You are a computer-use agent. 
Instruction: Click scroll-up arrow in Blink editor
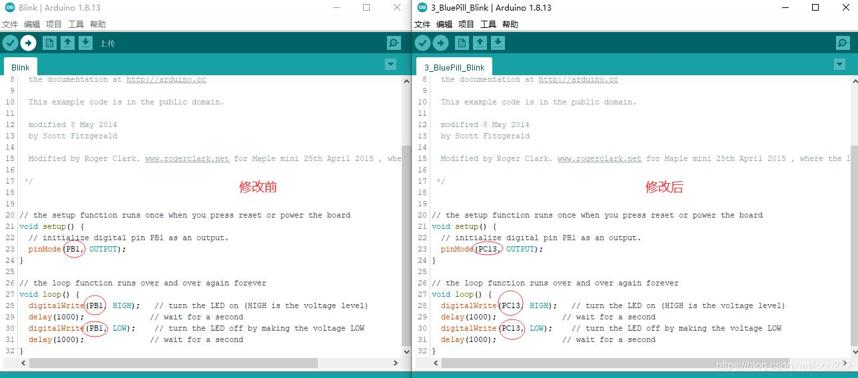pos(406,81)
